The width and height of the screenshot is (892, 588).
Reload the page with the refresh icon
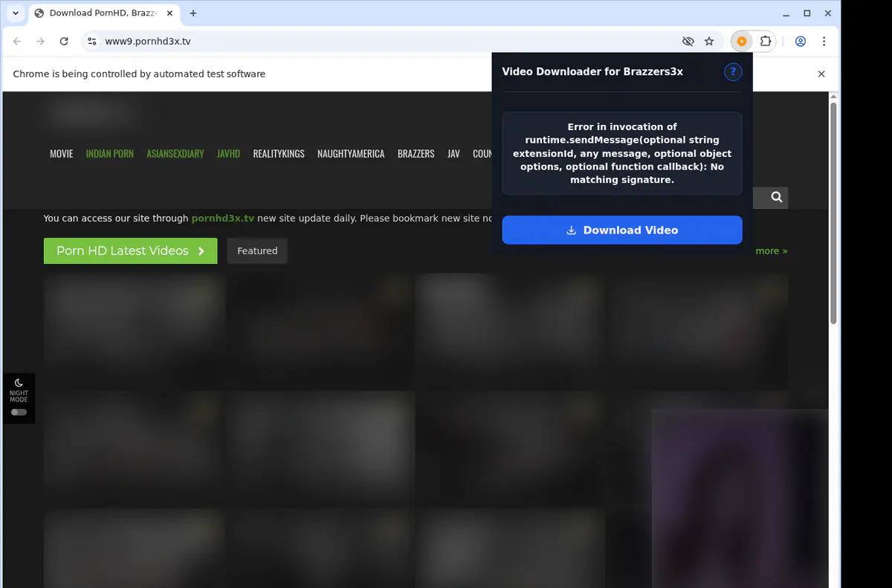click(64, 42)
